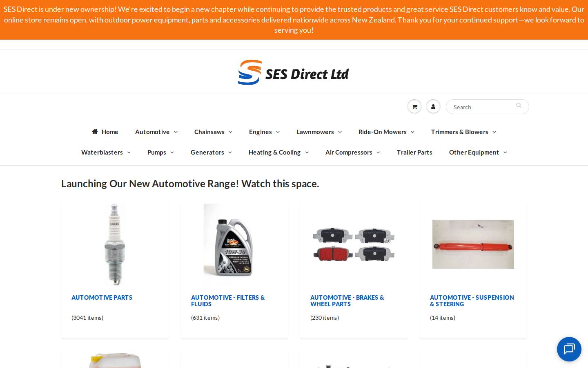Open the account user icon
588x368 pixels.
433,107
